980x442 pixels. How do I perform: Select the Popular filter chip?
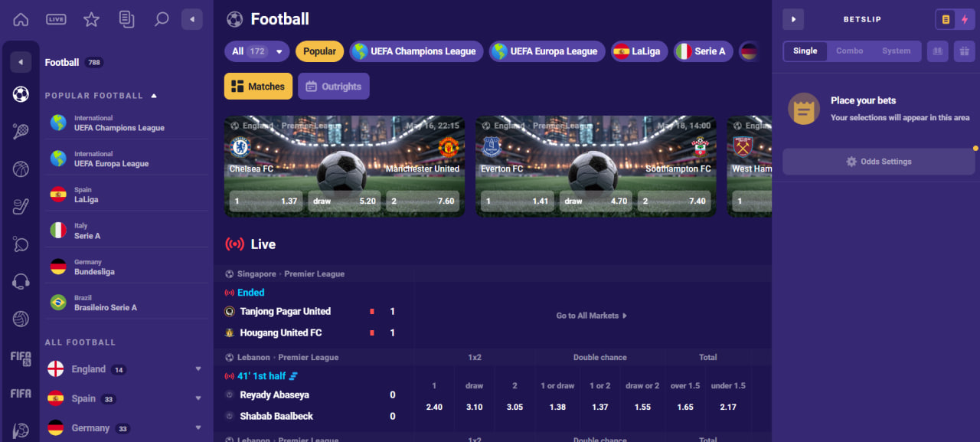319,51
